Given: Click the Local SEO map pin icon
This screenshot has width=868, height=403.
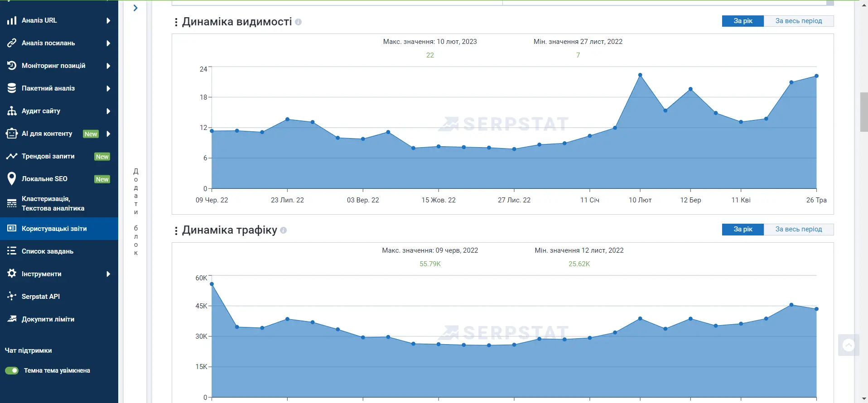Looking at the screenshot, I should [x=12, y=179].
